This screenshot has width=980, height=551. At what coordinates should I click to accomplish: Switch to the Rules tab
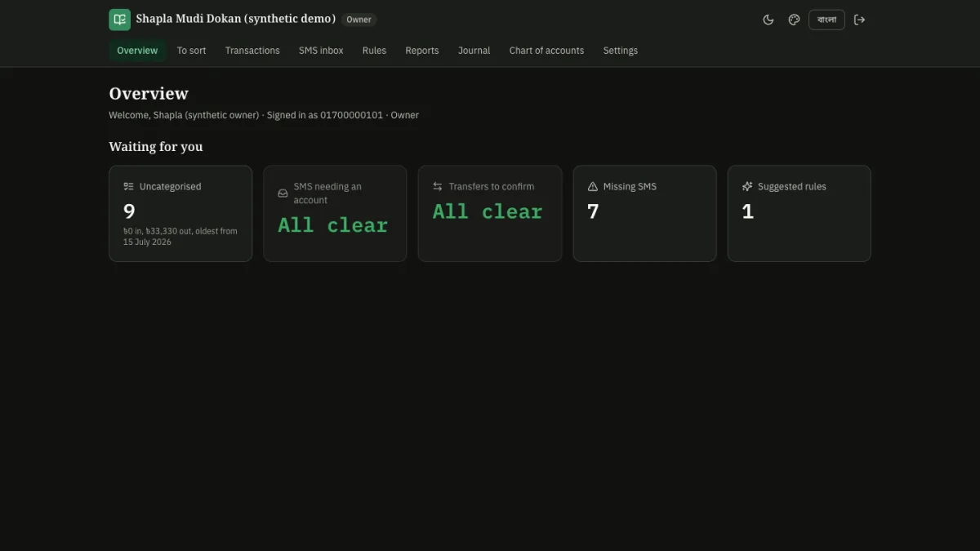pos(374,51)
